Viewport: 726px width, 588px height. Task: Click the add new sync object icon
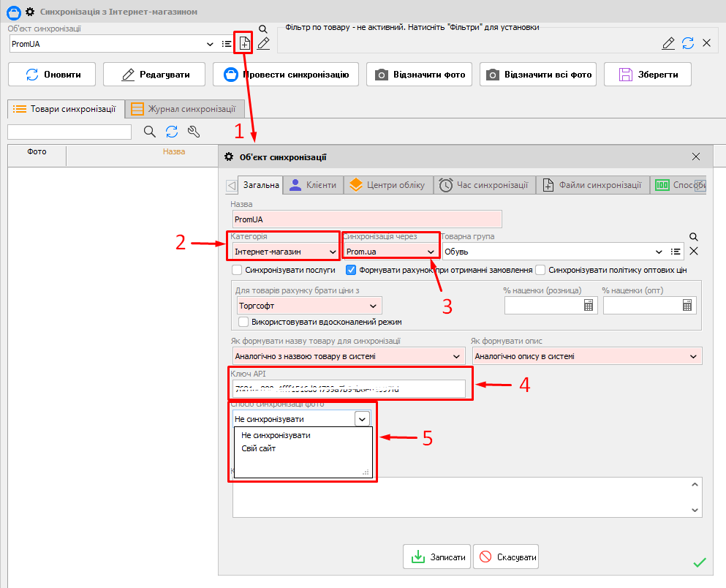click(x=244, y=43)
